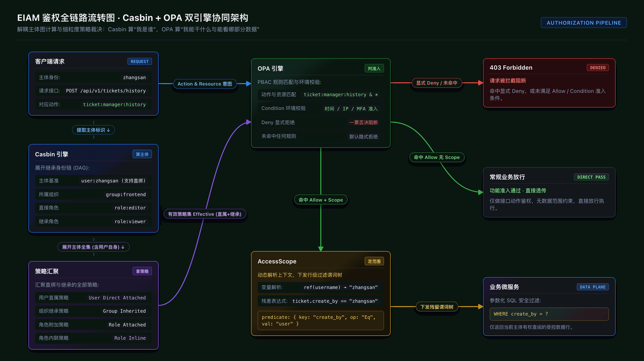
Task: Select the 组织继承策略 Group Inherited row
Action: pyautogui.click(x=93, y=311)
